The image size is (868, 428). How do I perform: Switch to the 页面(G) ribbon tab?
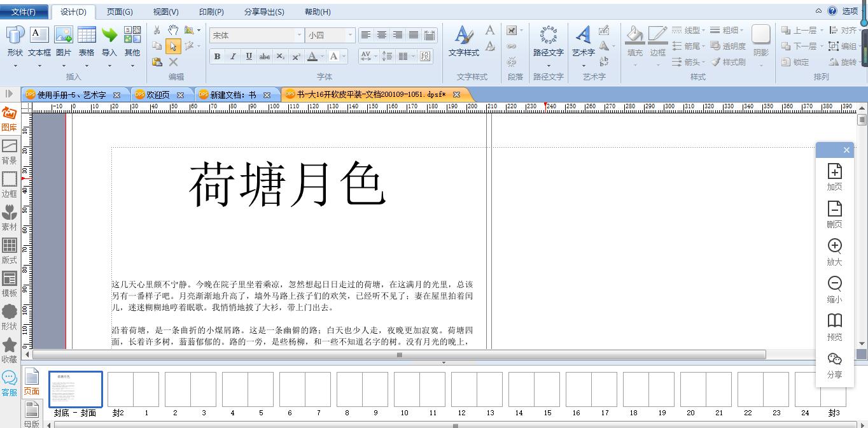point(120,11)
